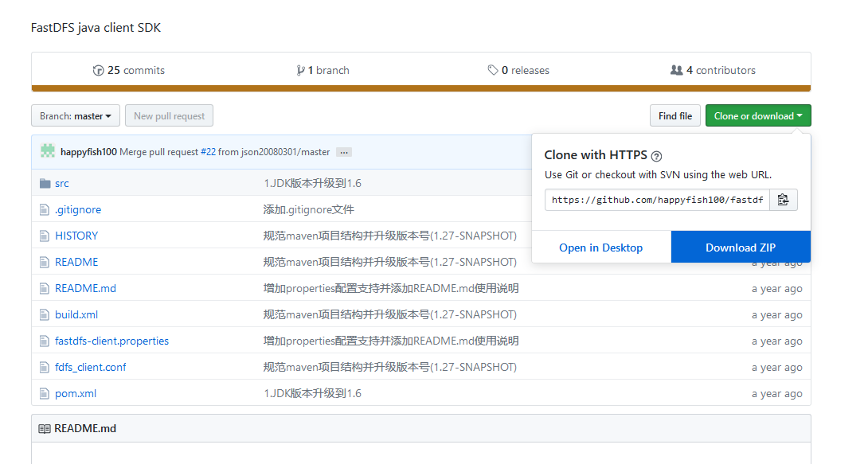The width and height of the screenshot is (868, 464).
Task: Open the .gitignore file
Action: pyautogui.click(x=78, y=209)
